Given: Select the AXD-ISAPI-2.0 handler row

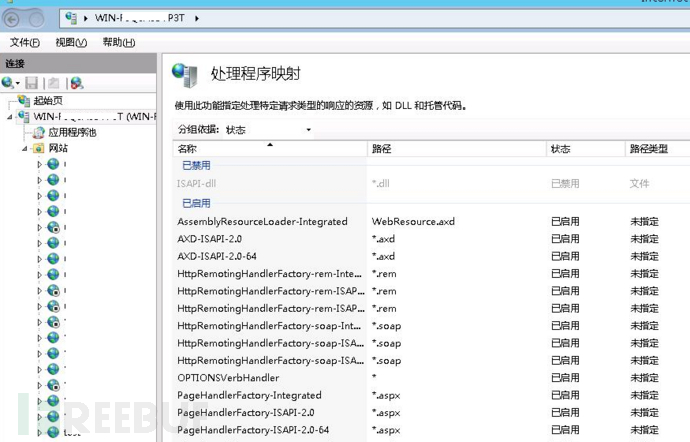Looking at the screenshot, I should (432, 239).
